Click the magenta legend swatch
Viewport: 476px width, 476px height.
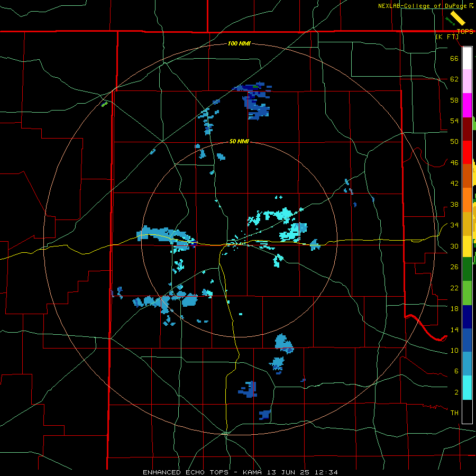click(467, 105)
